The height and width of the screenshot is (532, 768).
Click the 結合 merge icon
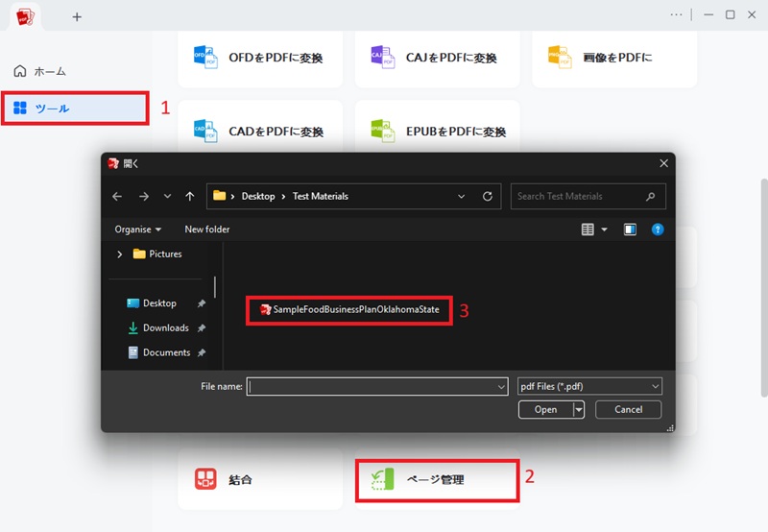tap(205, 479)
